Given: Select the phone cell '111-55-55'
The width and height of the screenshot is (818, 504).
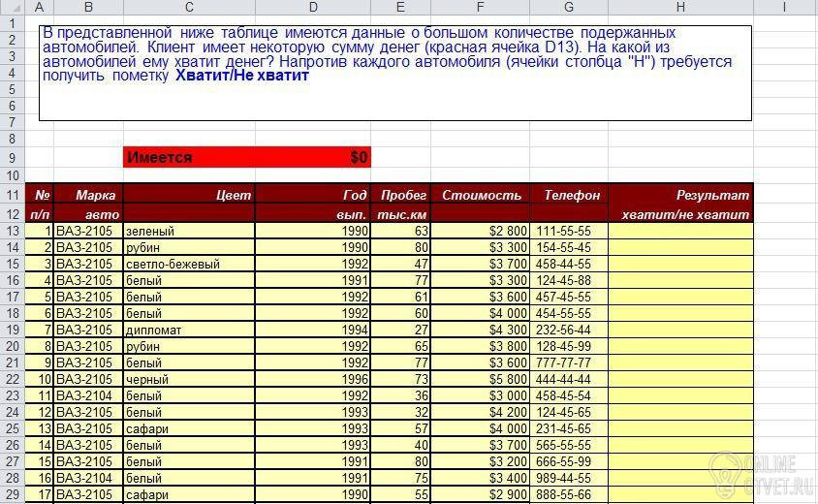Looking at the screenshot, I should pos(569,231).
